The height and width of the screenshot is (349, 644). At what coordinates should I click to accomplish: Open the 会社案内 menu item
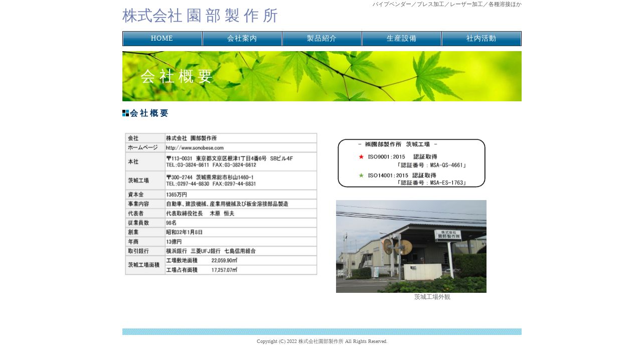click(x=242, y=39)
